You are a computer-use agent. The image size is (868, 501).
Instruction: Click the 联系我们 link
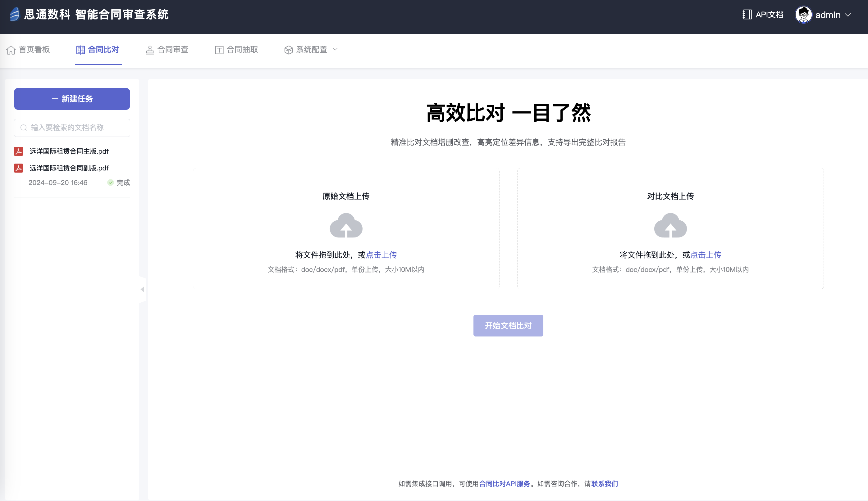[605, 484]
